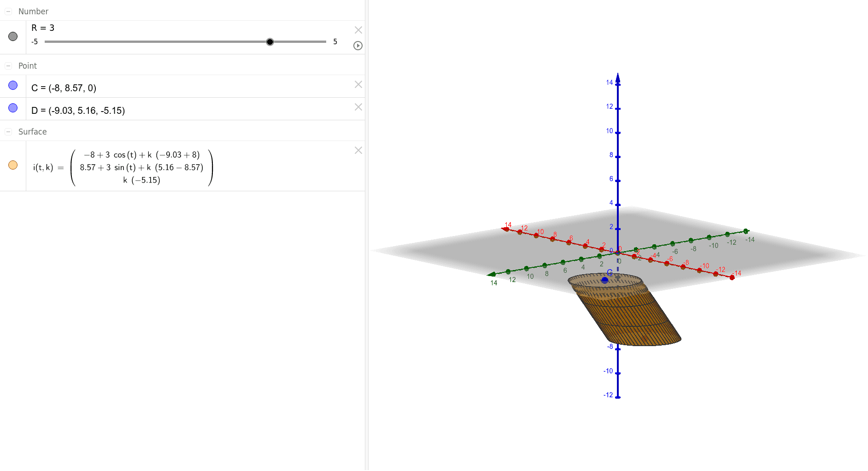Hide point C using its blue visibility dot
The image size is (868, 471).
13,85
